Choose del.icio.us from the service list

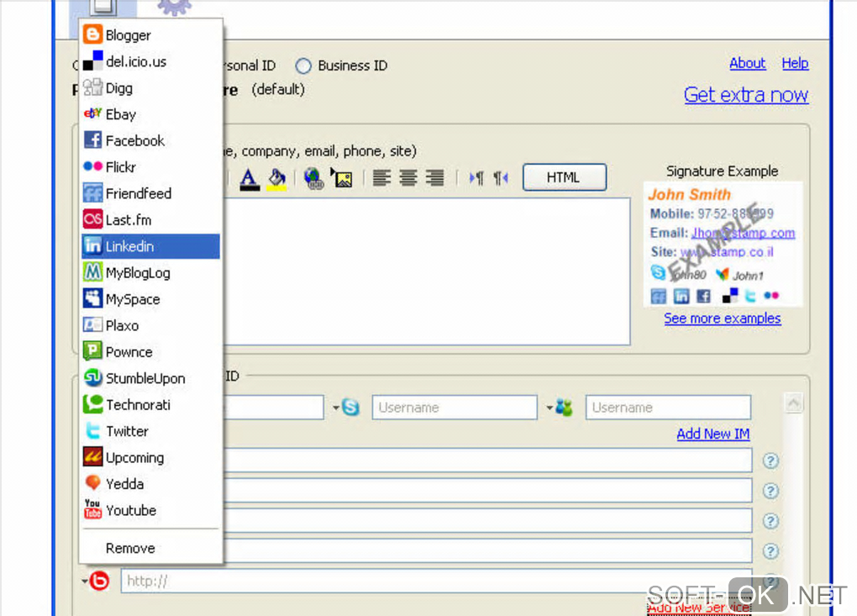click(150, 61)
